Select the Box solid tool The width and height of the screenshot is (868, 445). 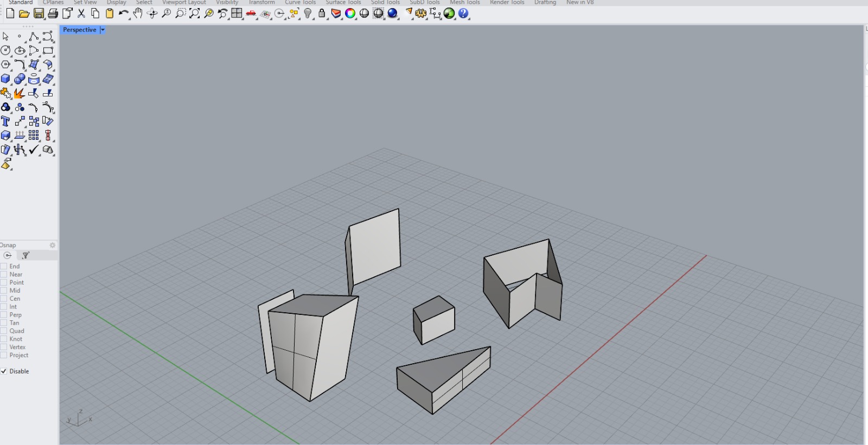tap(6, 79)
